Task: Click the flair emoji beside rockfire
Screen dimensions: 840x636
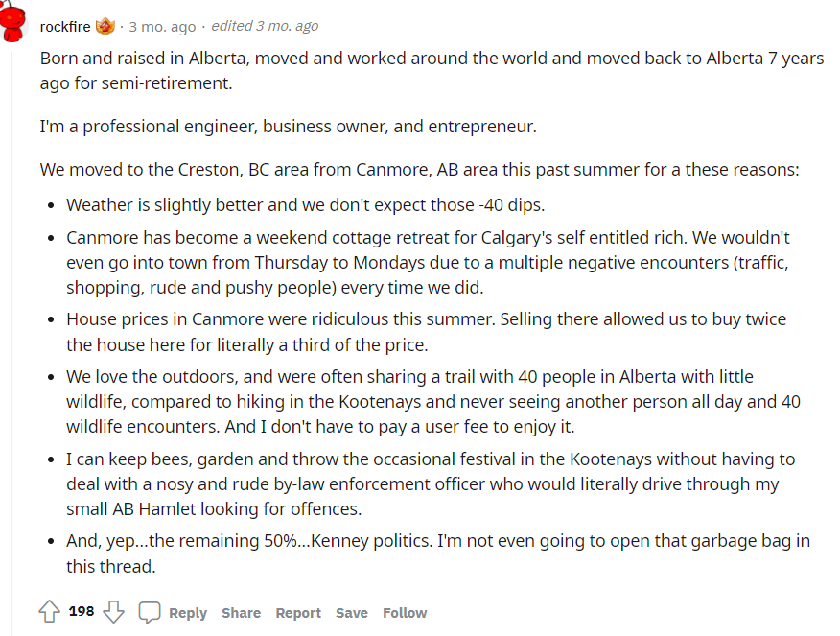Action: point(105,26)
